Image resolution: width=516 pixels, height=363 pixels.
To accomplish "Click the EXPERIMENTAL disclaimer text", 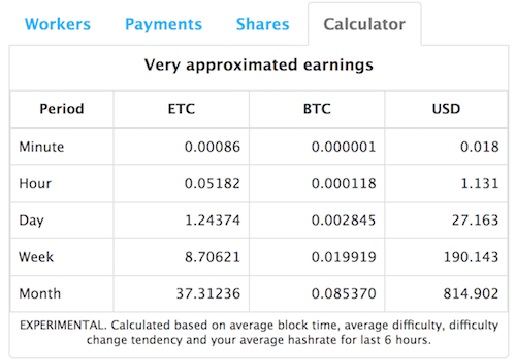I will [x=259, y=332].
